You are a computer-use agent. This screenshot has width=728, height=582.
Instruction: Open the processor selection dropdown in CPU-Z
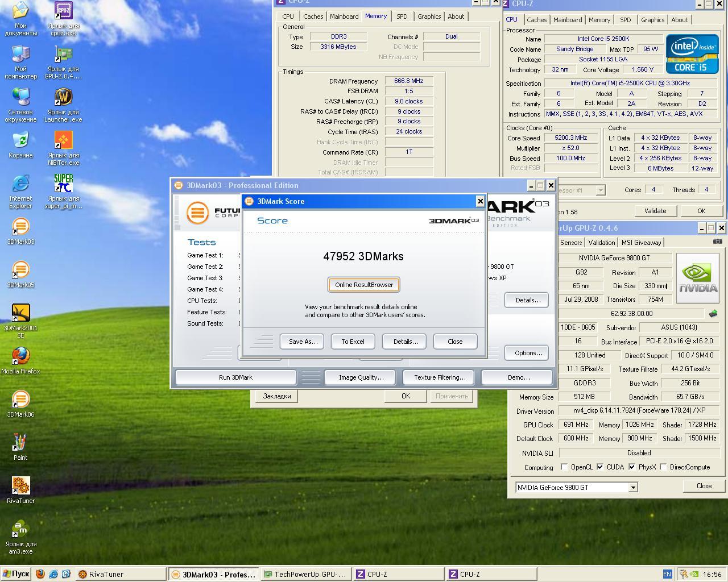[601, 190]
